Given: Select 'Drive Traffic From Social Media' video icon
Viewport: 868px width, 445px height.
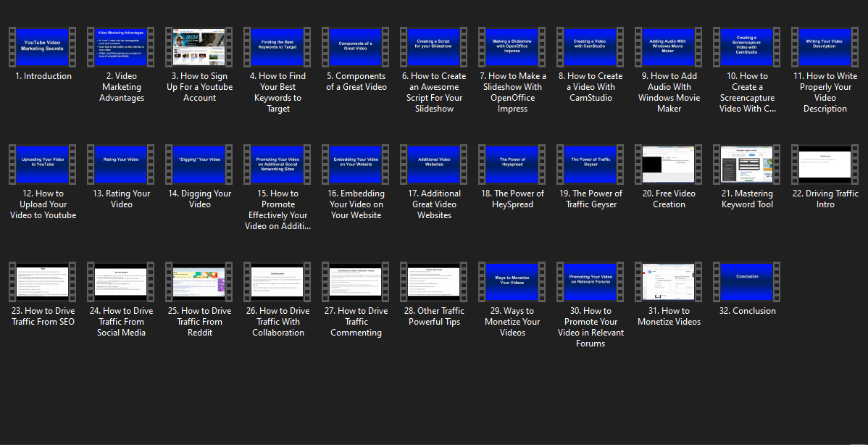Looking at the screenshot, I should tap(121, 282).
